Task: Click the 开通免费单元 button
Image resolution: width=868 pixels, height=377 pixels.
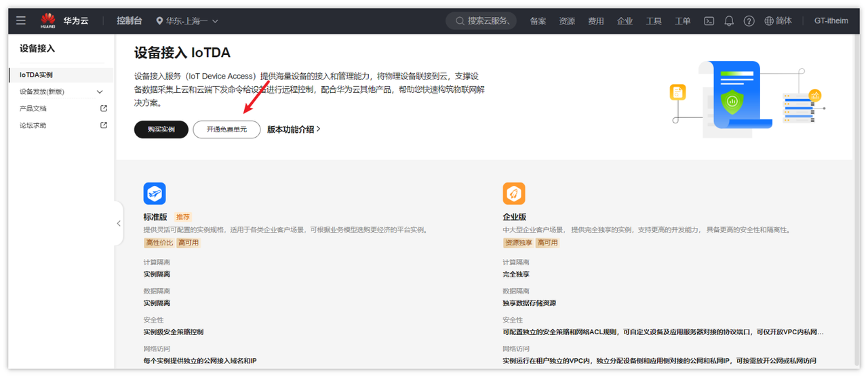Action: click(226, 130)
